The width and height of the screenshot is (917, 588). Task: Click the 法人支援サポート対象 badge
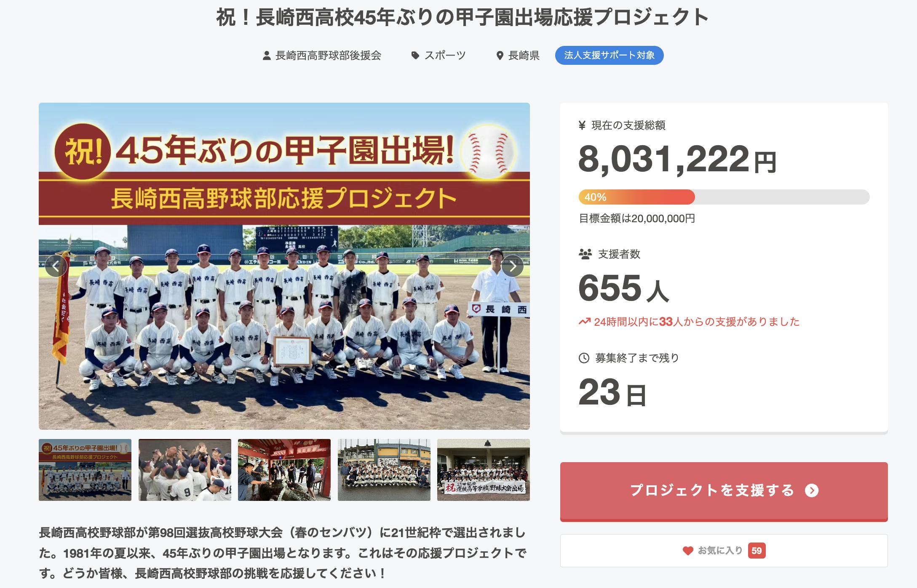point(609,56)
